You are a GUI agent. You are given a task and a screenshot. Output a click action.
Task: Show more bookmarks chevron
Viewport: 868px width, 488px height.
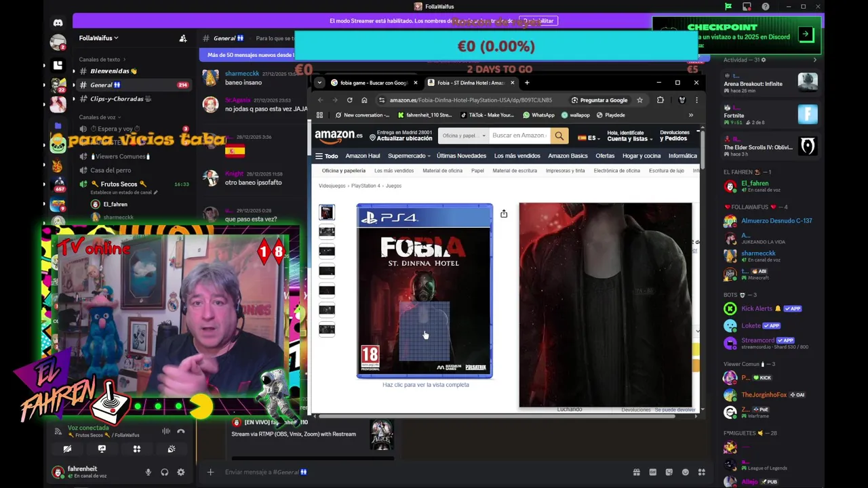[x=691, y=115]
